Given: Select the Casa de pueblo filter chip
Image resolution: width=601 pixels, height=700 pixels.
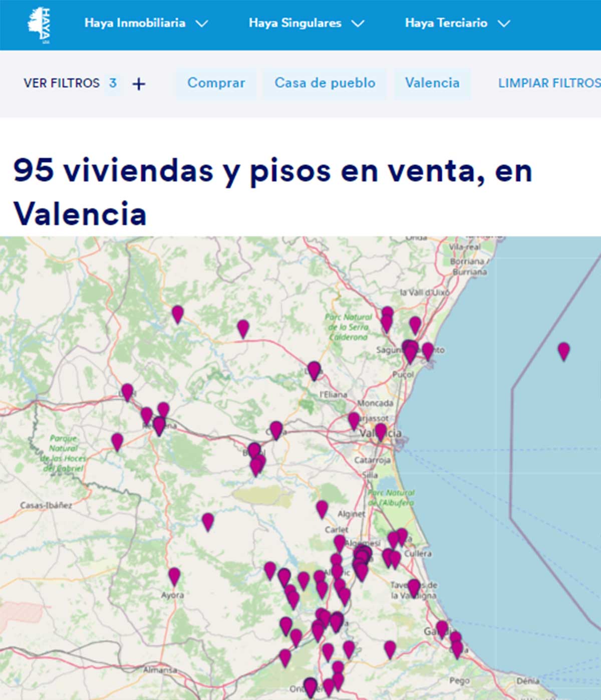Looking at the screenshot, I should click(x=325, y=83).
